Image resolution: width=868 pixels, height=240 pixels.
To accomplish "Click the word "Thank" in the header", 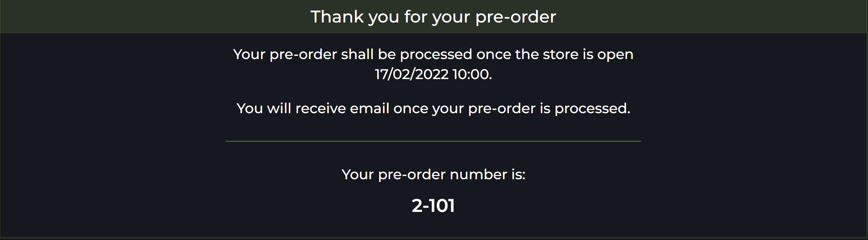I will pos(337,17).
